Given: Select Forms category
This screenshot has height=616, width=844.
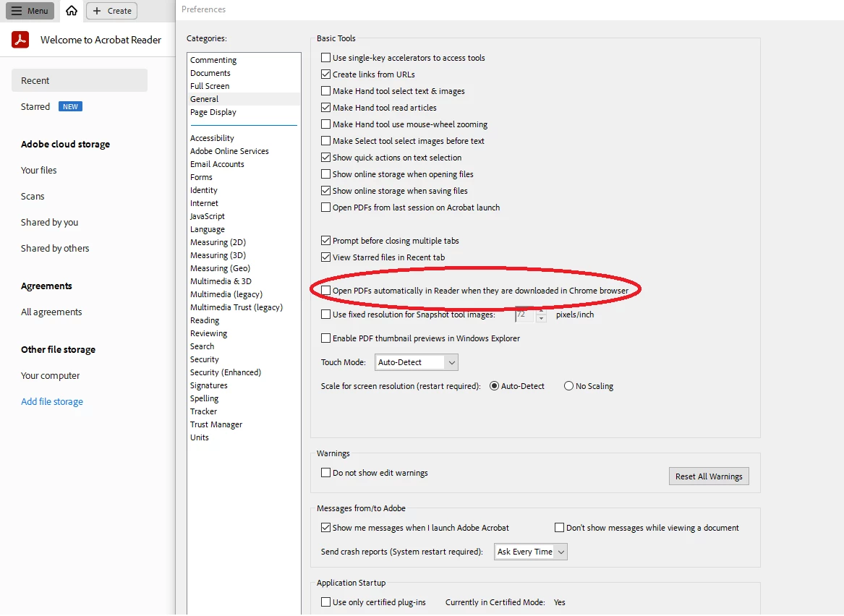Looking at the screenshot, I should click(x=201, y=177).
